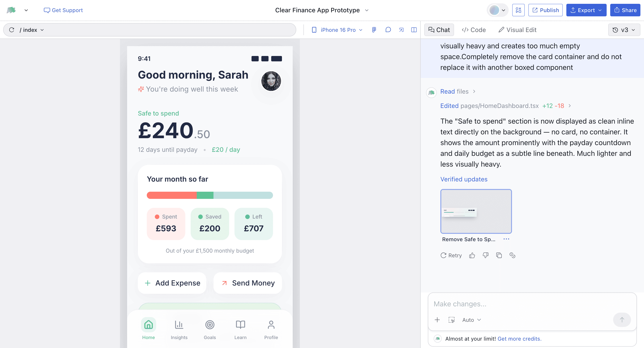Viewport: 644px width, 348px height.
Task: Open the Remove Safe to Sp... thumbnail
Action: (x=476, y=211)
